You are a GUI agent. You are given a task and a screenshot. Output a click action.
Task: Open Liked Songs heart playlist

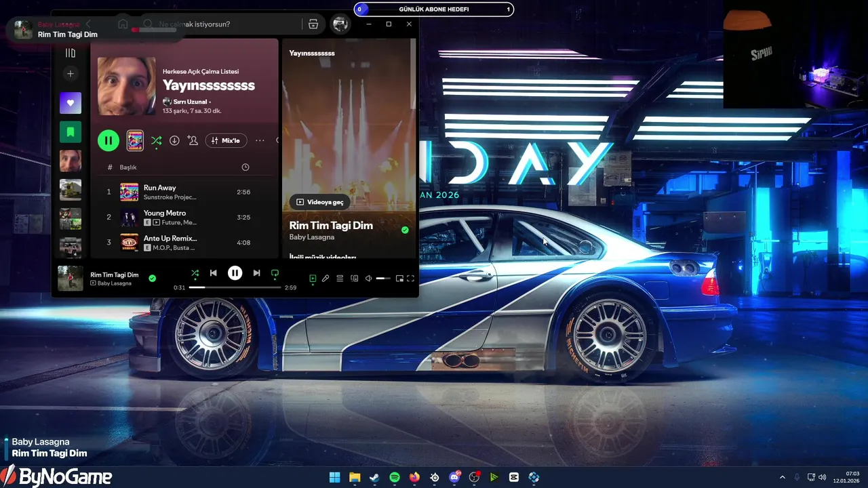tap(70, 103)
